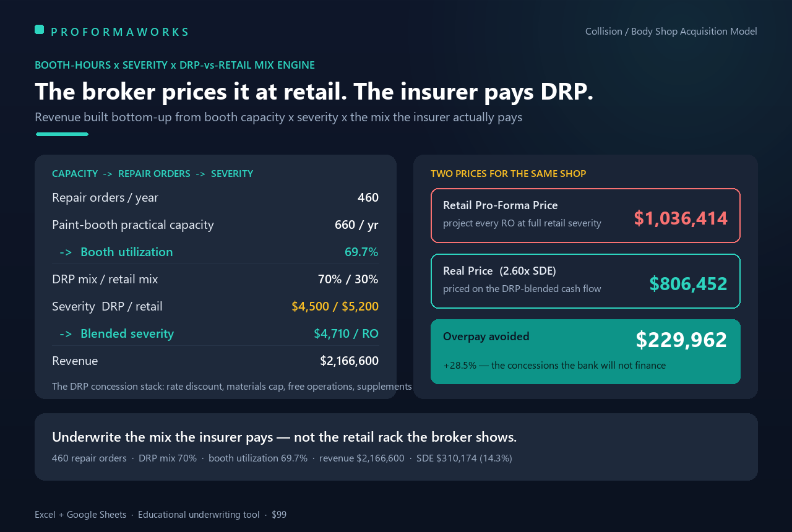Select the 'Repair orders / year' row label

[x=105, y=198]
